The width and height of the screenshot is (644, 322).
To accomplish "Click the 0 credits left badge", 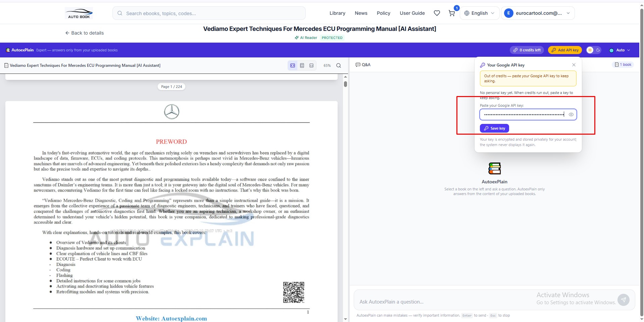I will [527, 50].
